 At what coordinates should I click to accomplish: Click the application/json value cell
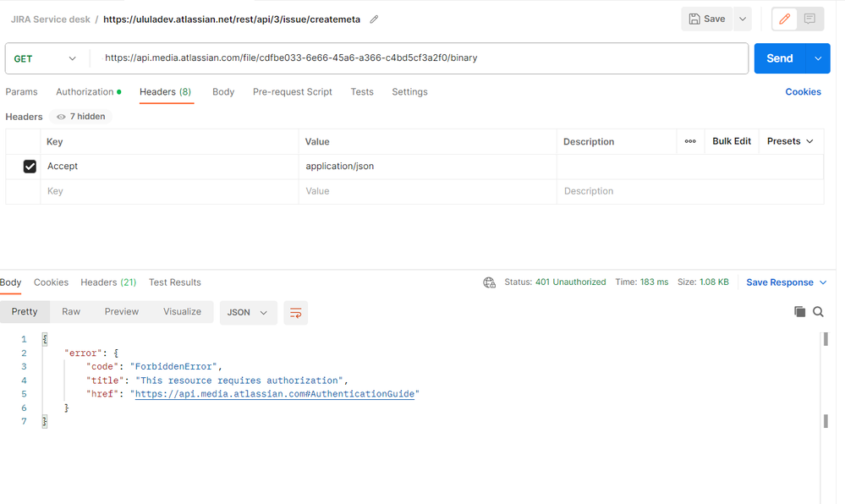point(428,167)
